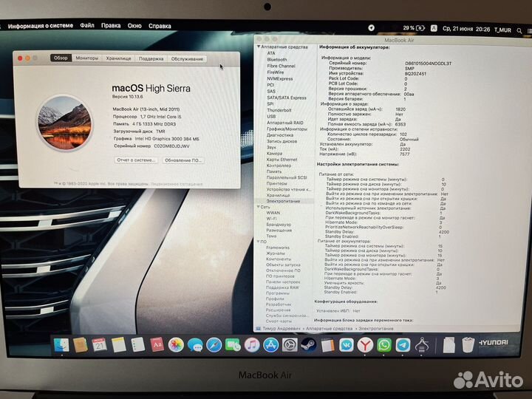The image size is (532, 399).
Task: Switch to the Мониторы tab
Action: (x=87, y=58)
